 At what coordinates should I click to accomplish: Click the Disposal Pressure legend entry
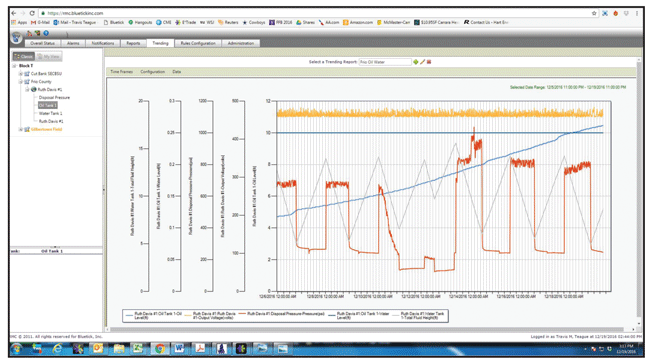tap(281, 314)
